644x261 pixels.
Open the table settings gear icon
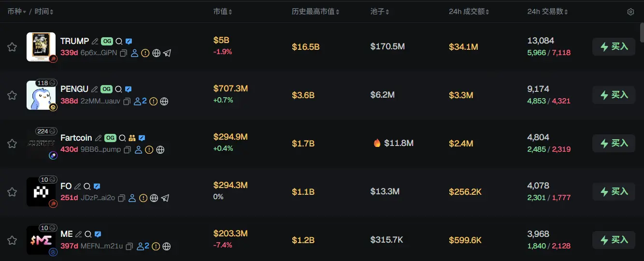[x=630, y=12]
